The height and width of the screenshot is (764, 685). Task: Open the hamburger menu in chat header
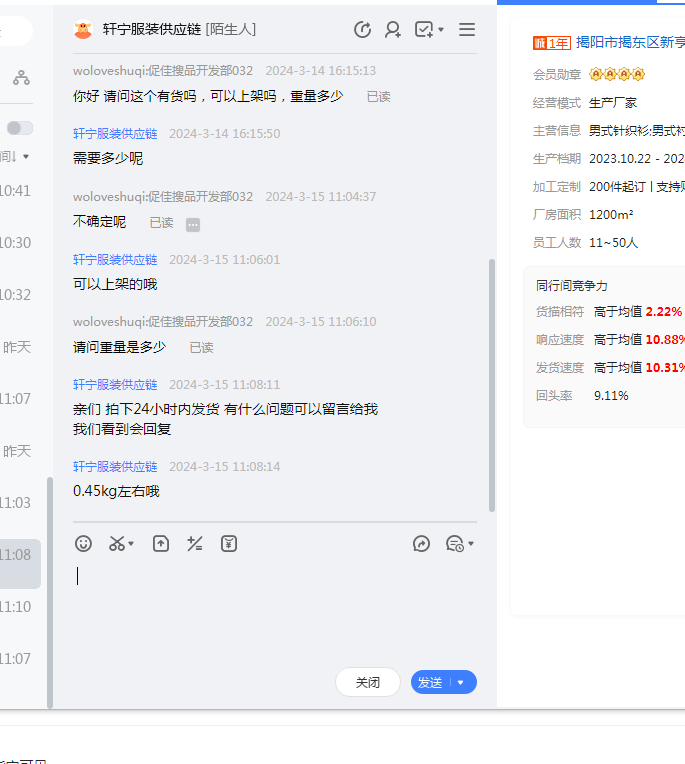(x=467, y=30)
